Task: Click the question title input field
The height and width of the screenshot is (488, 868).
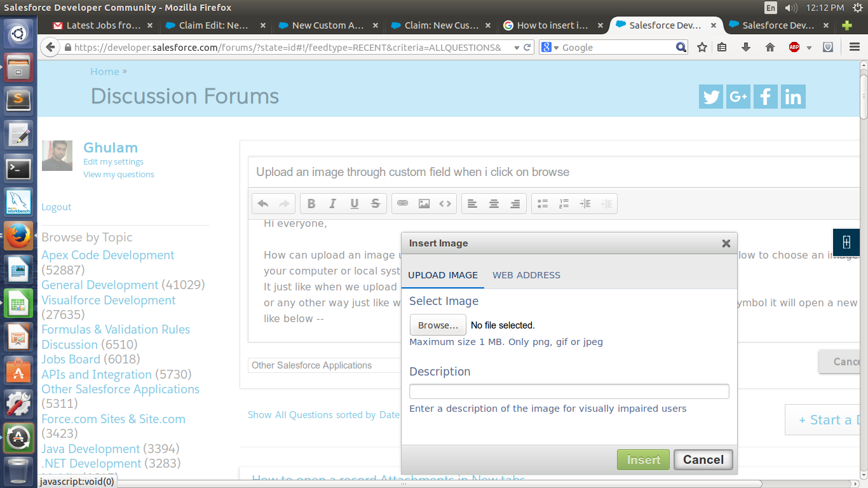Action: 553,172
